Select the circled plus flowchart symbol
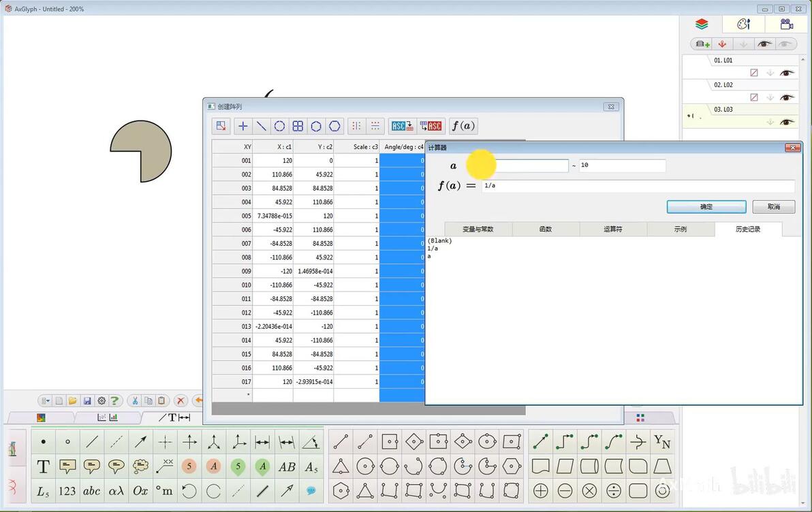The width and height of the screenshot is (812, 512). pyautogui.click(x=541, y=490)
